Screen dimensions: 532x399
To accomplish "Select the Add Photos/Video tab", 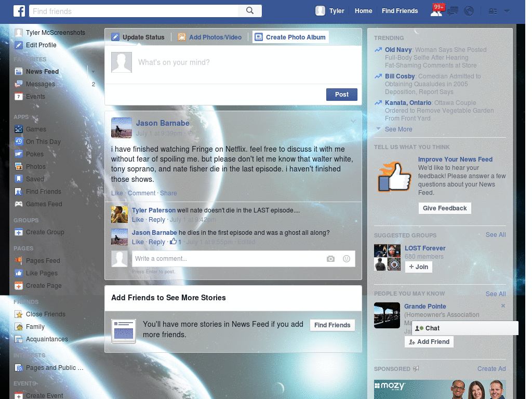I will point(210,37).
